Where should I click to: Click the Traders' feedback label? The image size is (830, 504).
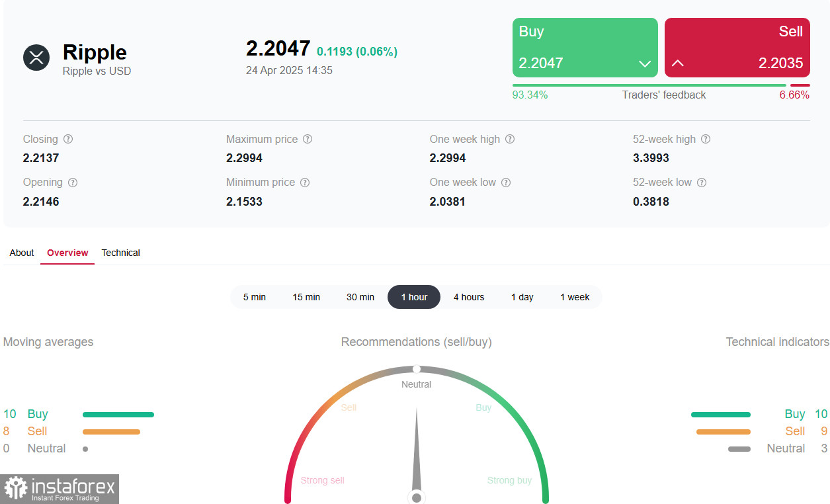pyautogui.click(x=664, y=95)
